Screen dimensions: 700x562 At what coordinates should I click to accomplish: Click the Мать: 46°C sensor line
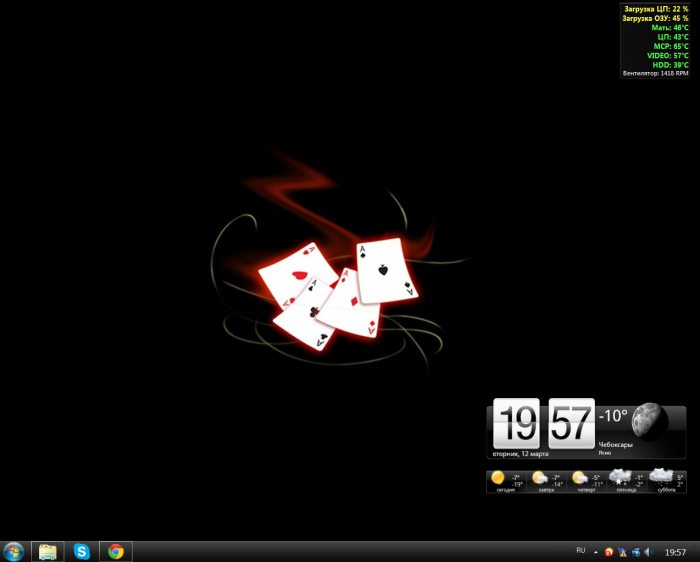pyautogui.click(x=670, y=28)
